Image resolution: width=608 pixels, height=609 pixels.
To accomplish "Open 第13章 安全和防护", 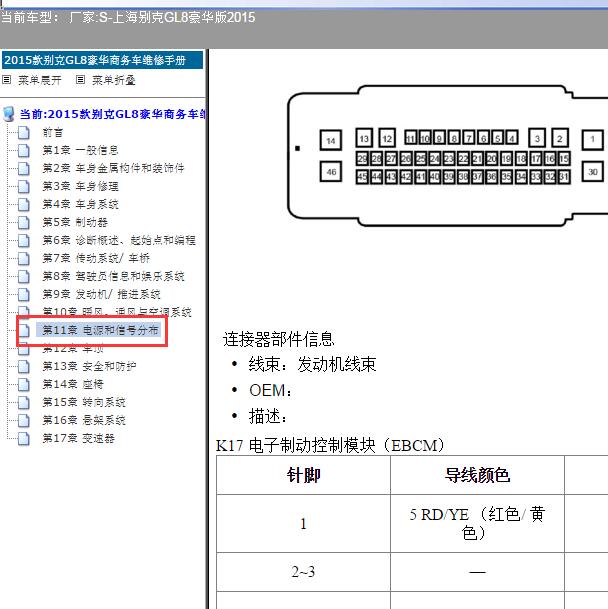I will tap(89, 366).
